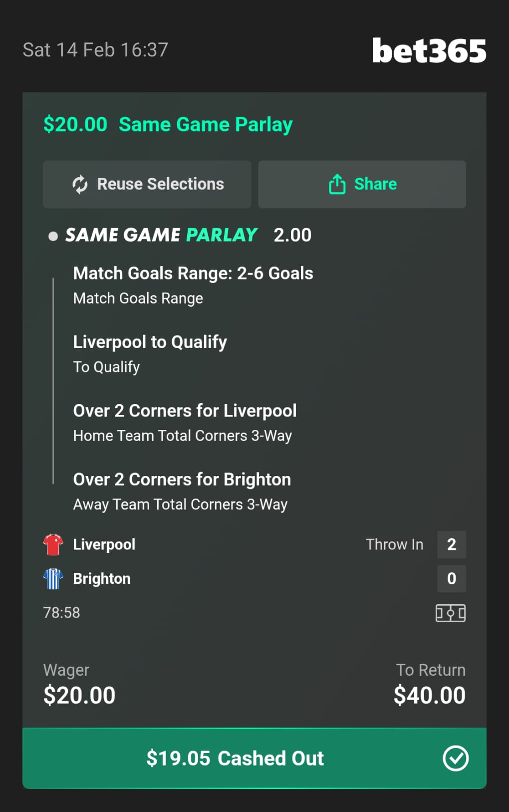Click the Brighton striped jersey icon
The height and width of the screenshot is (812, 509).
tap(53, 579)
